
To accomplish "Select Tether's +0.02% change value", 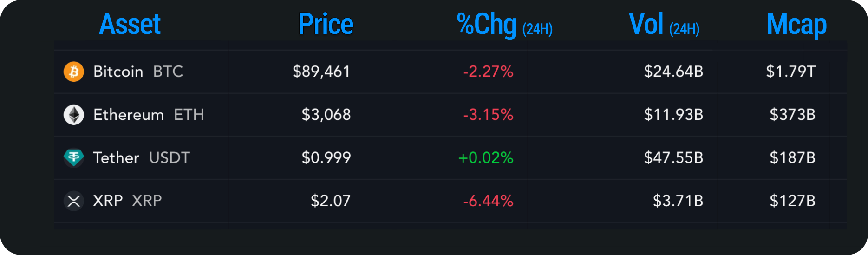I will (x=486, y=158).
